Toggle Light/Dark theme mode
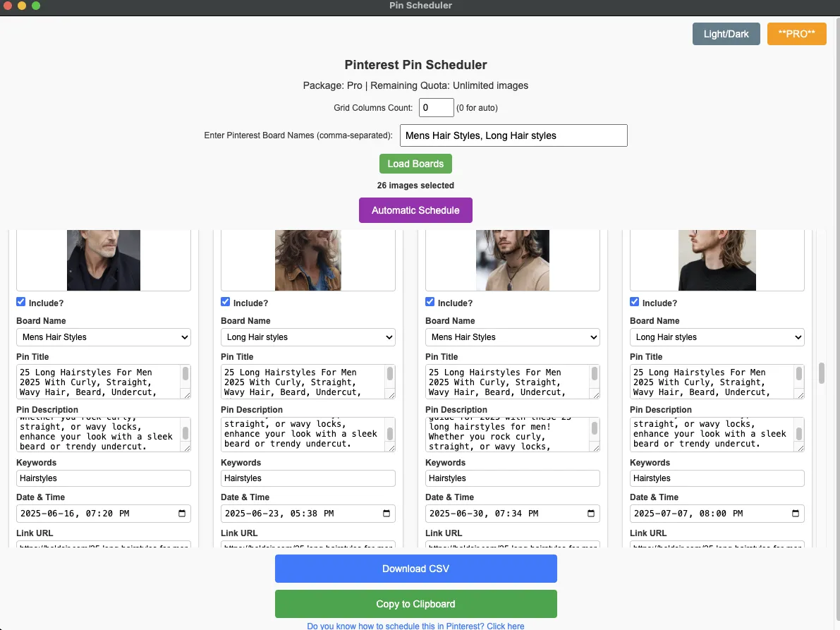This screenshot has width=840, height=630. (726, 33)
